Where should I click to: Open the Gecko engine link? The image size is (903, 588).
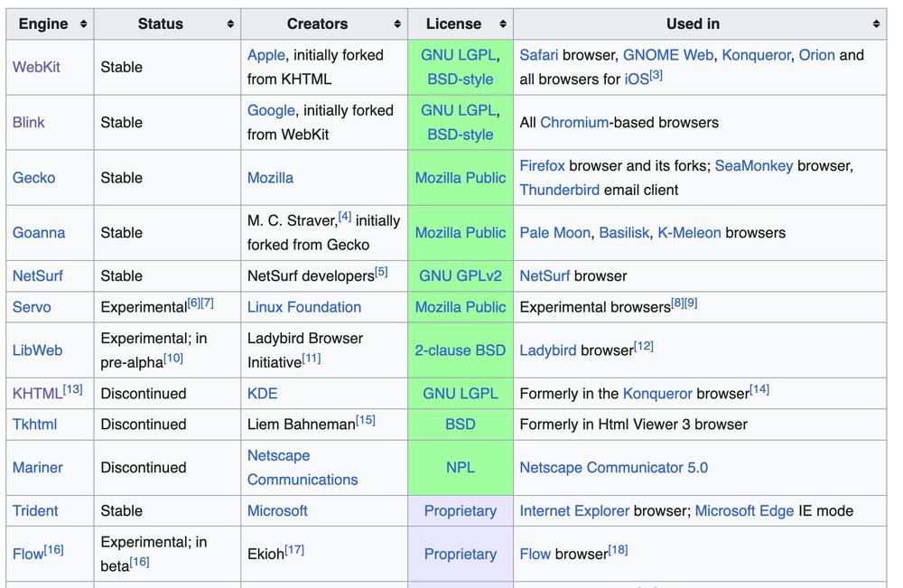coord(33,178)
